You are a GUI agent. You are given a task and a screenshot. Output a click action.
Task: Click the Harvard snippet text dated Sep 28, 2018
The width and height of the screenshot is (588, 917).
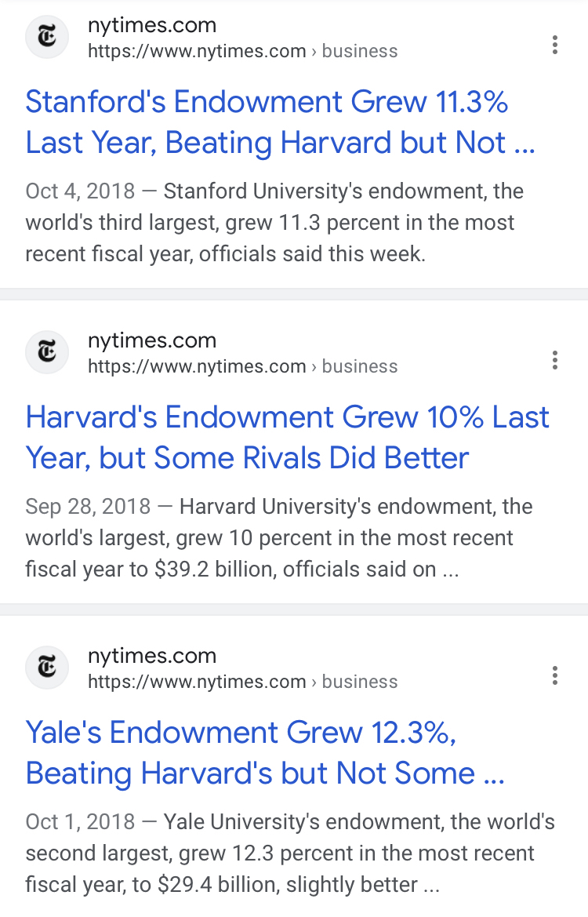[274, 538]
